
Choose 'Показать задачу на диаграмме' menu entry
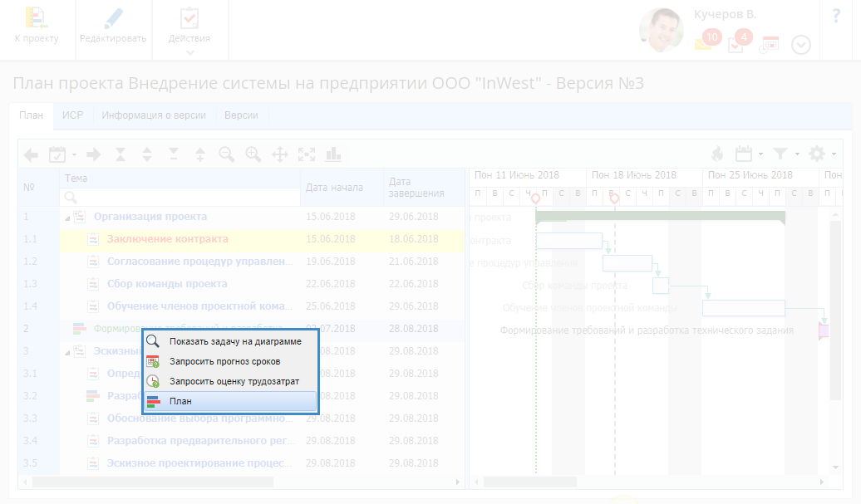click(230, 341)
